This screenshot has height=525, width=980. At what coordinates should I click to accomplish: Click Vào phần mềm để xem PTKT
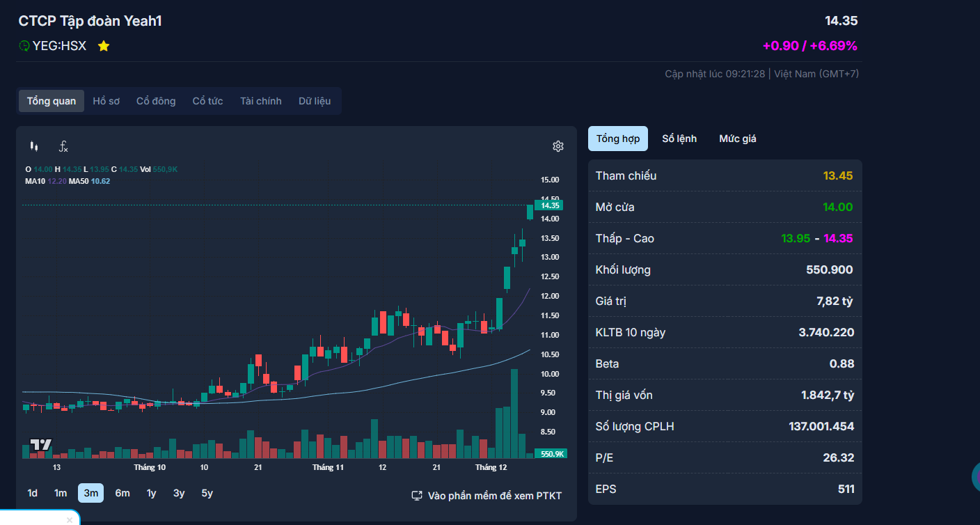(494, 496)
